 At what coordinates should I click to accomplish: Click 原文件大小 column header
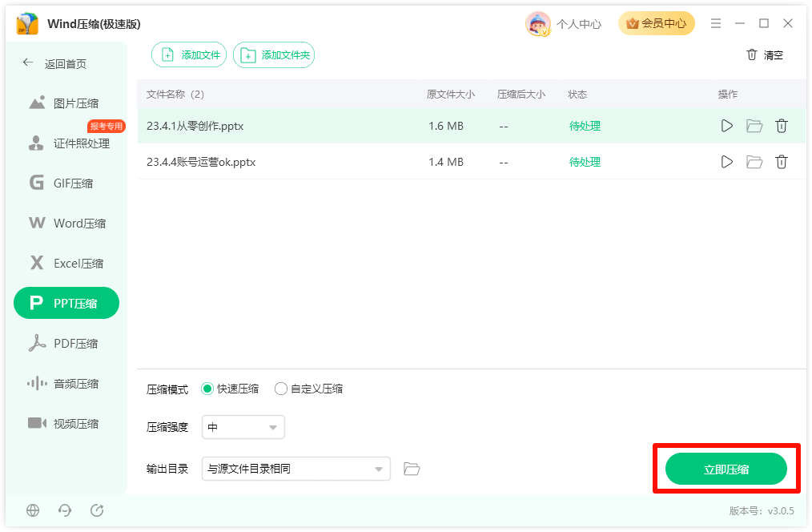pos(451,95)
